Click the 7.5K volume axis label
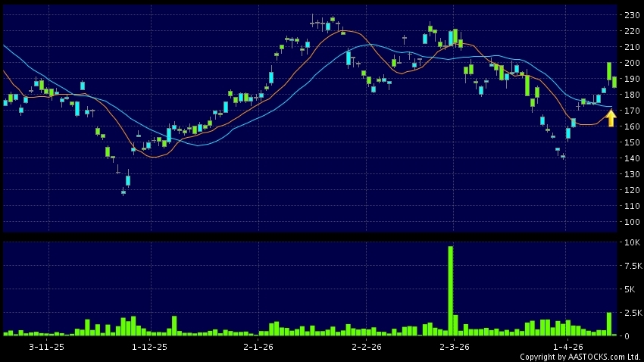 [632, 266]
